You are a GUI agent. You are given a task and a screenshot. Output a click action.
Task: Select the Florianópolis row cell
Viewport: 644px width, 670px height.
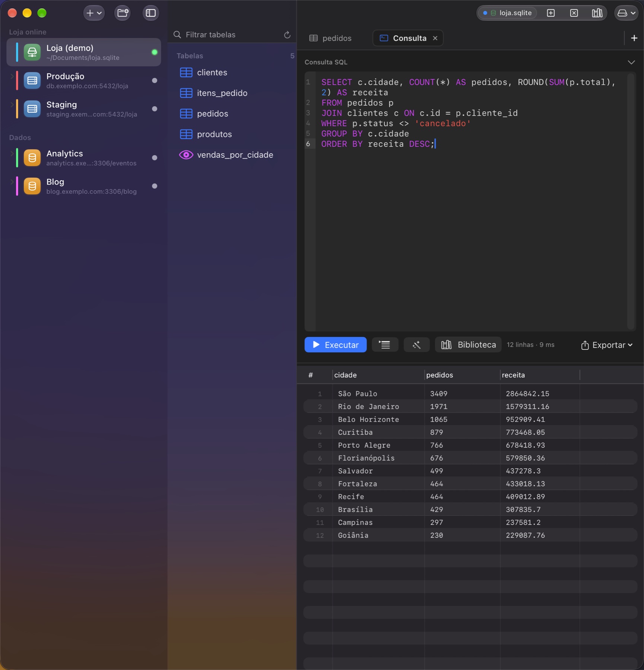pyautogui.click(x=378, y=458)
